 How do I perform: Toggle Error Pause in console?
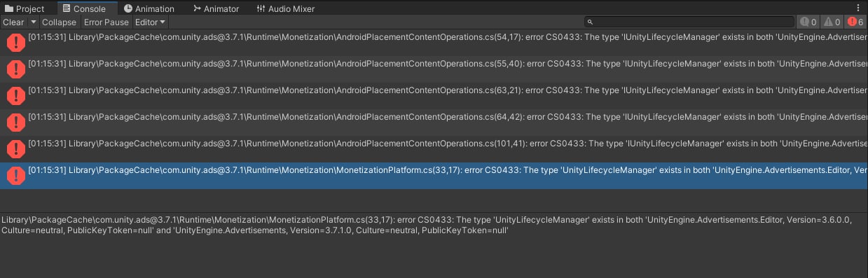point(106,22)
